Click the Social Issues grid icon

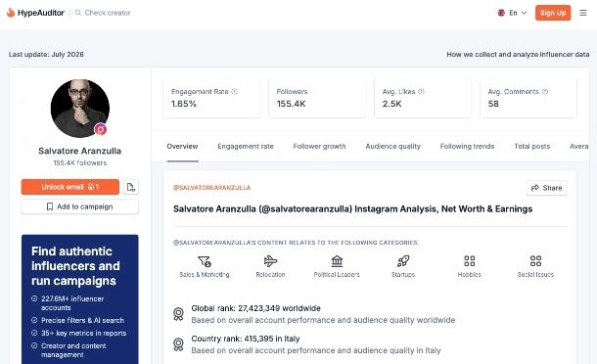click(535, 261)
